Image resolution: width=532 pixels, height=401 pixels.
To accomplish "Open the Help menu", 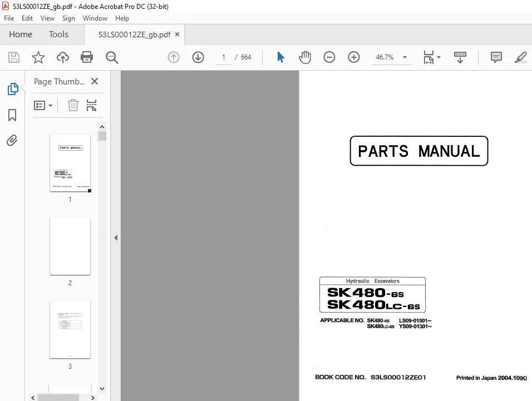I will pos(122,18).
